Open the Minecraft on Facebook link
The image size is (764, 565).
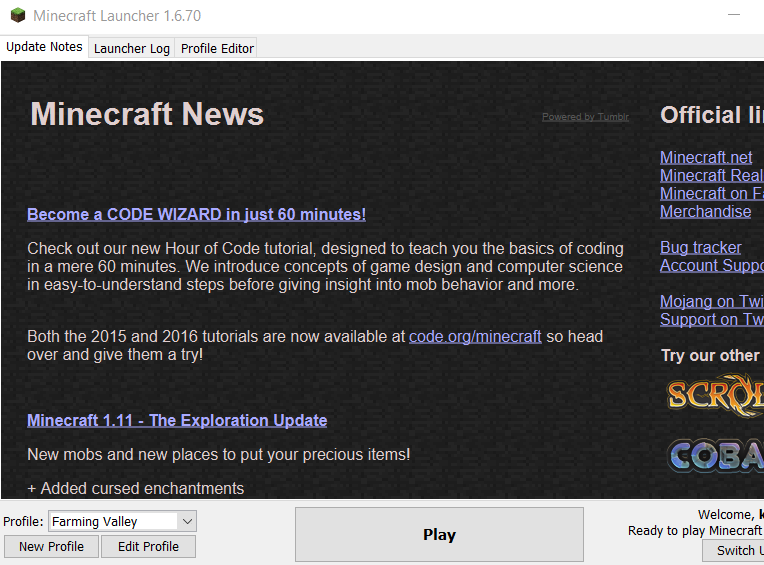pos(712,193)
